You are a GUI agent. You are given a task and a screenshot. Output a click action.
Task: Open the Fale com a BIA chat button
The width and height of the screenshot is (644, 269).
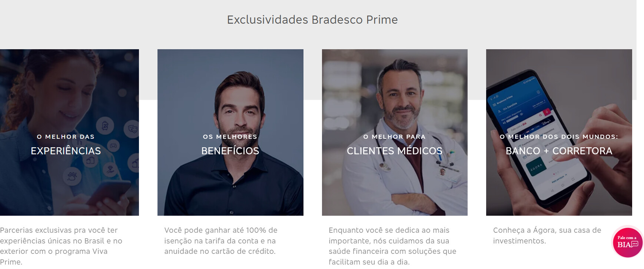pos(628,242)
